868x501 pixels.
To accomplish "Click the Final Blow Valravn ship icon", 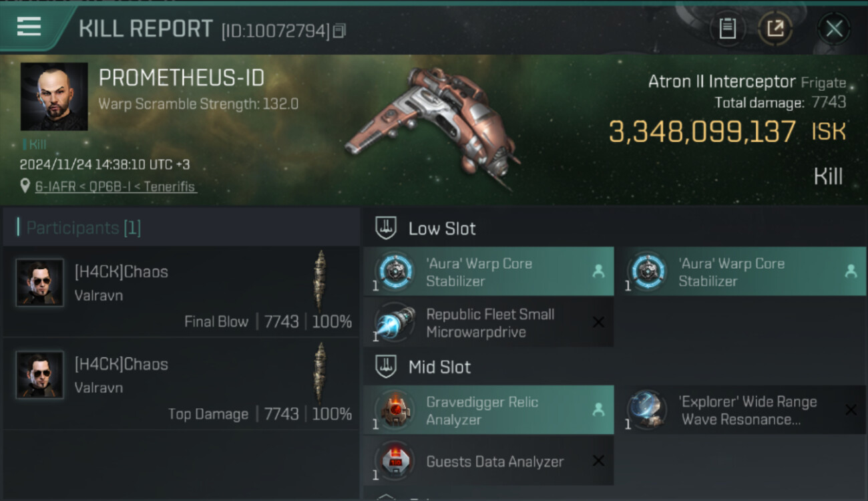I will pos(320,281).
